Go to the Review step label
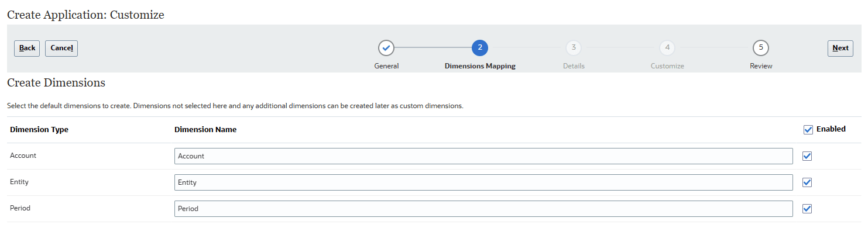868x252 pixels. (x=761, y=66)
